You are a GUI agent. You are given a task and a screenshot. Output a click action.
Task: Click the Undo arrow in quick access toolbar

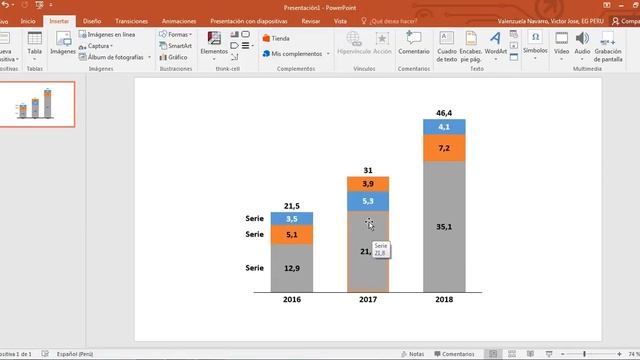5,5
